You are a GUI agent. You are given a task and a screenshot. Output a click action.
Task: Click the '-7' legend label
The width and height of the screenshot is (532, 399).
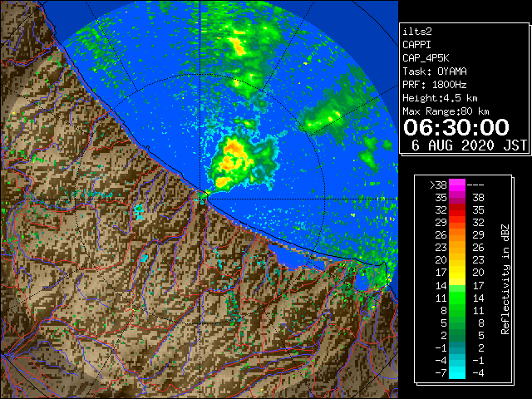coord(441,373)
